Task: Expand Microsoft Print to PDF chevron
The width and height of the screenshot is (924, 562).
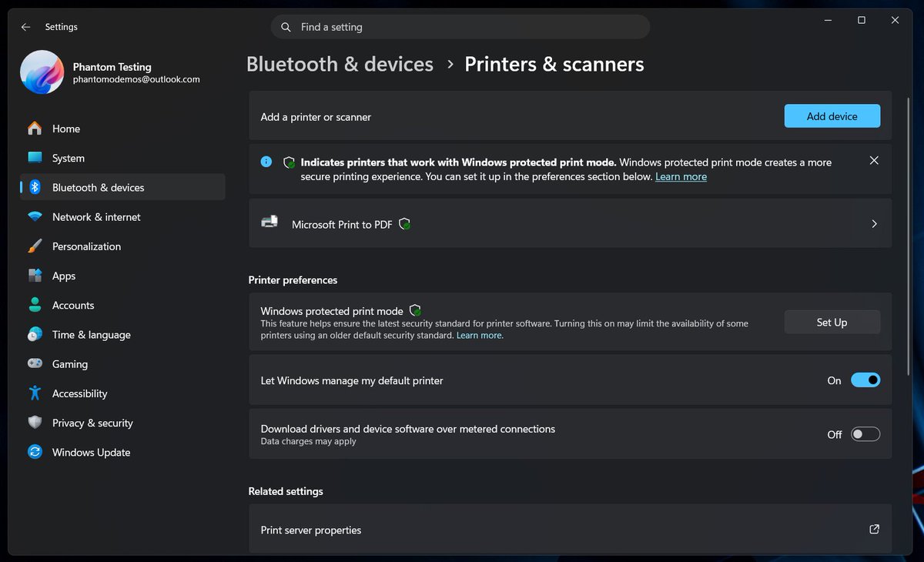Action: click(874, 224)
